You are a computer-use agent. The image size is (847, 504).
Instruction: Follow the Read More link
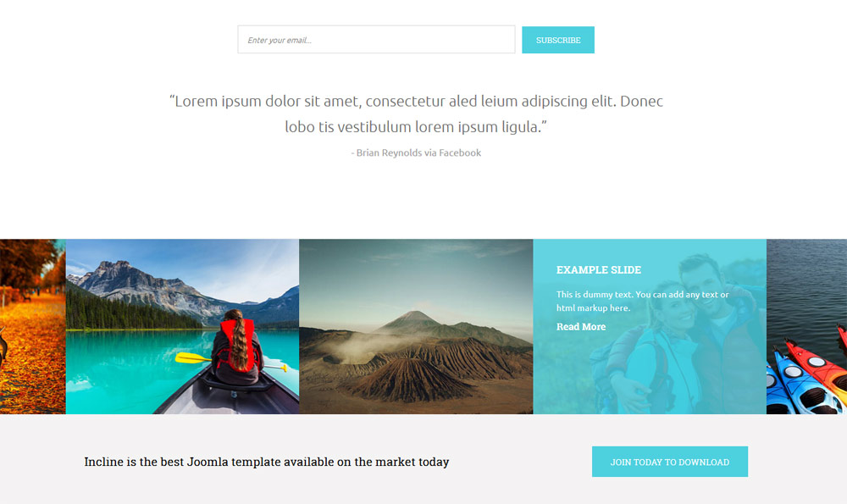pos(581,326)
